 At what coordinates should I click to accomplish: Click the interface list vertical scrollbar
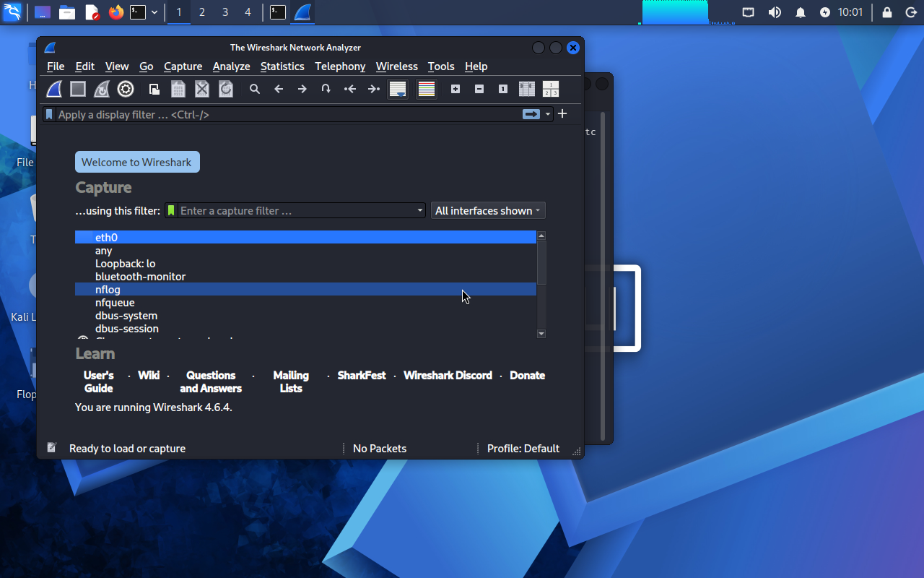coord(541,263)
